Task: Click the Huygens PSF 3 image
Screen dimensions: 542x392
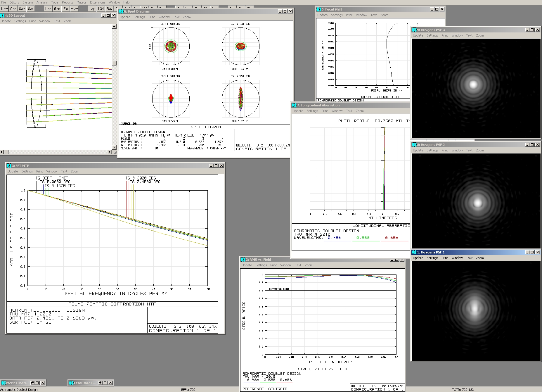Action: [476, 88]
